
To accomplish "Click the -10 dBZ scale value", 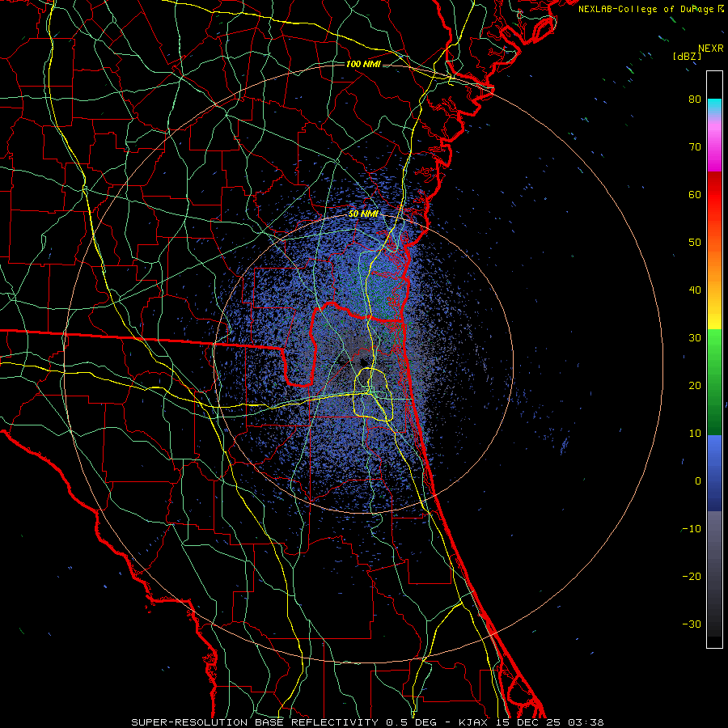I will (x=692, y=529).
